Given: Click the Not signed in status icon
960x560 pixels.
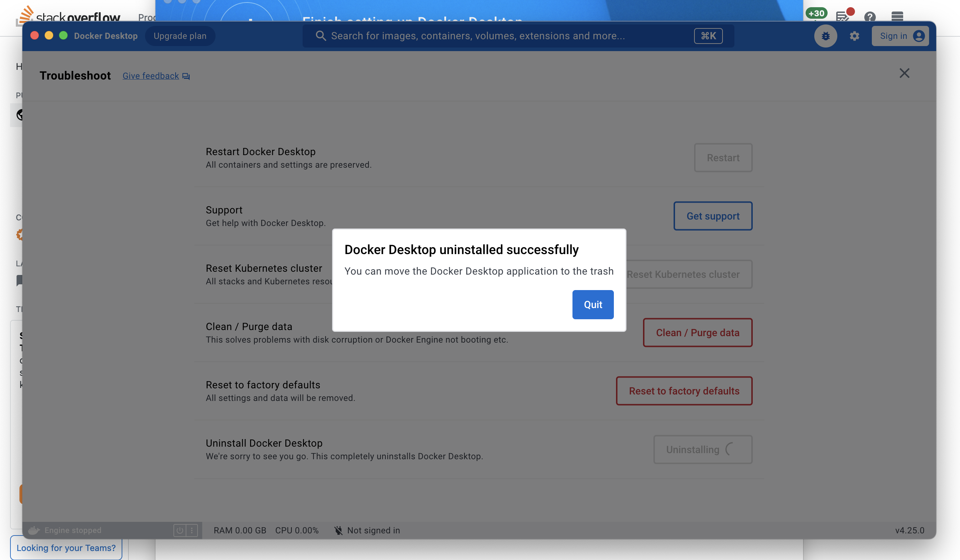Looking at the screenshot, I should pos(338,530).
